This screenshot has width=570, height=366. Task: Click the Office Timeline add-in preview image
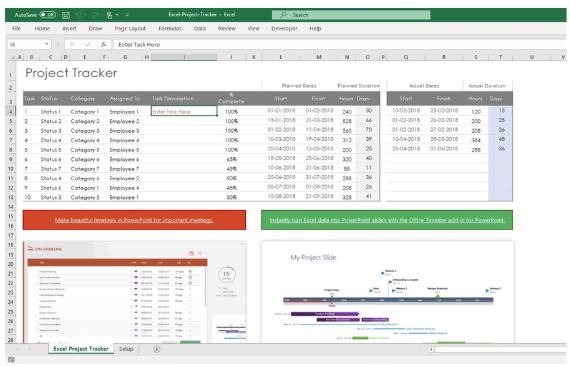tap(134, 292)
